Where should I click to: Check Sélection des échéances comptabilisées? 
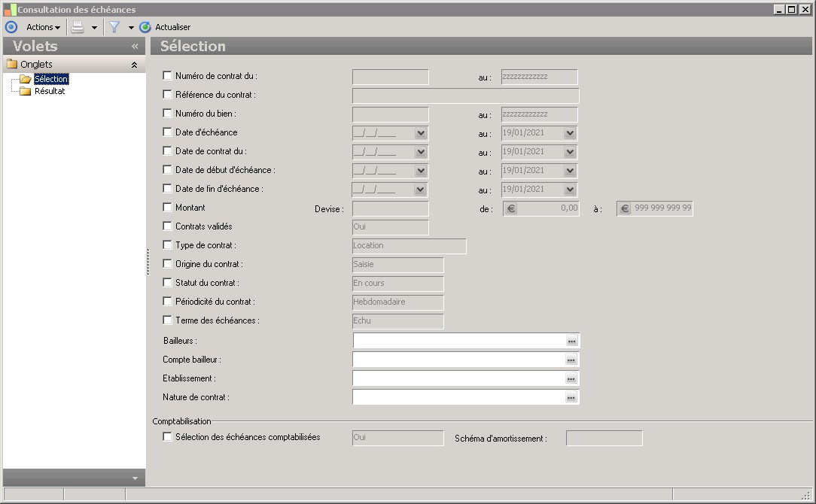click(x=167, y=437)
